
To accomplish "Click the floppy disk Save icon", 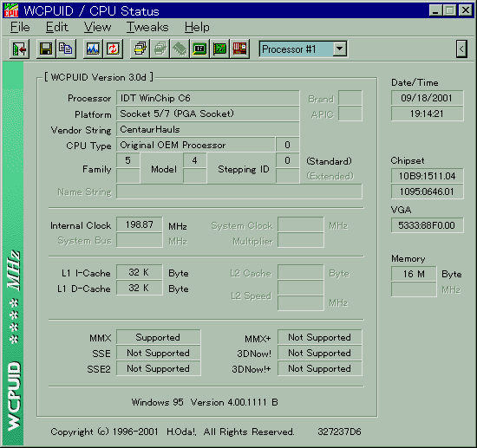I will 46,49.
